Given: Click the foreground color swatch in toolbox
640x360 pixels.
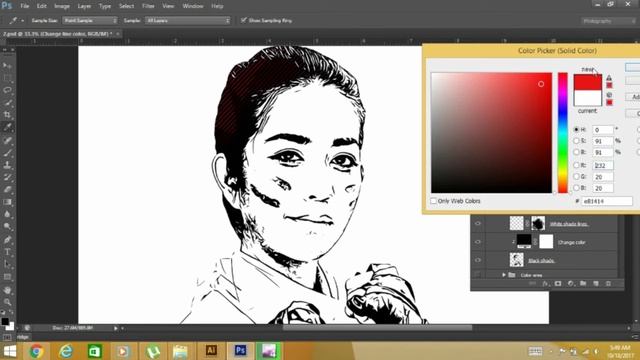Looking at the screenshot, I should click(x=5, y=321).
